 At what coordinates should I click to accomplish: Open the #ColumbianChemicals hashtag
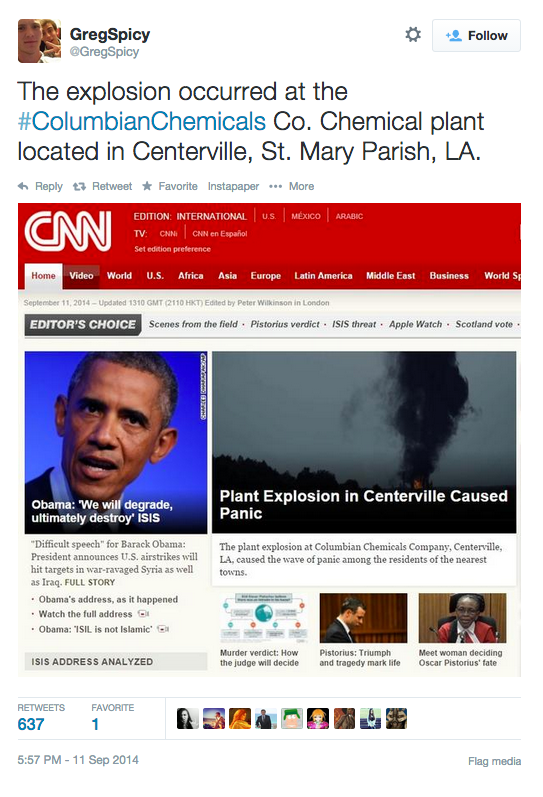[x=142, y=121]
